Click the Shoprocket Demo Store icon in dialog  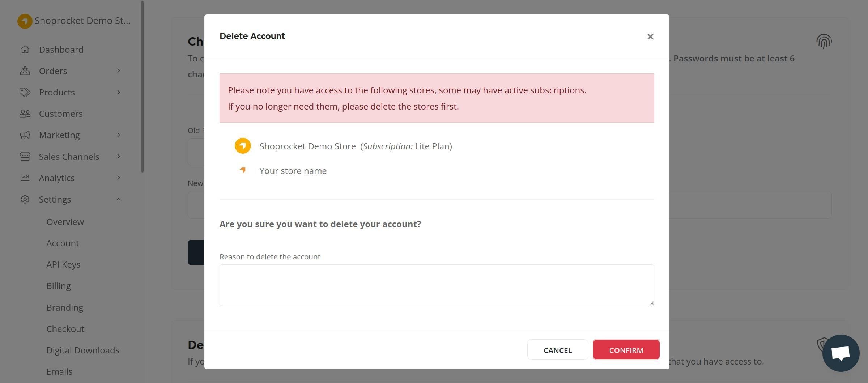pos(242,146)
